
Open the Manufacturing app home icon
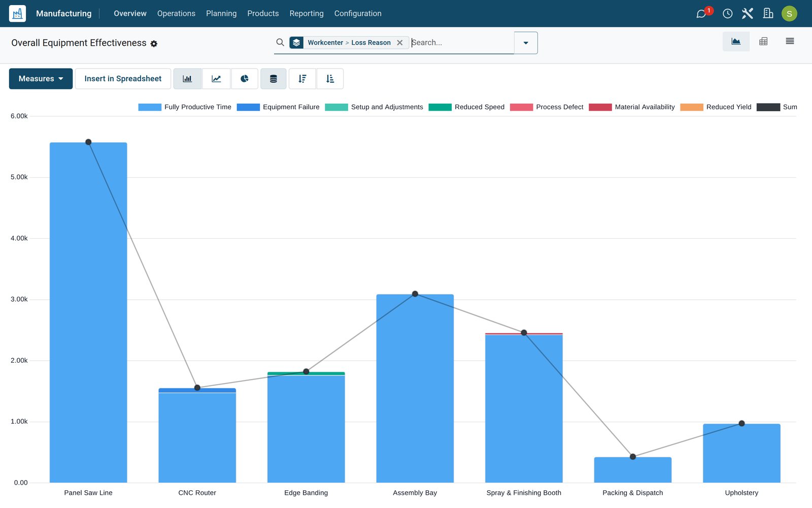click(17, 13)
